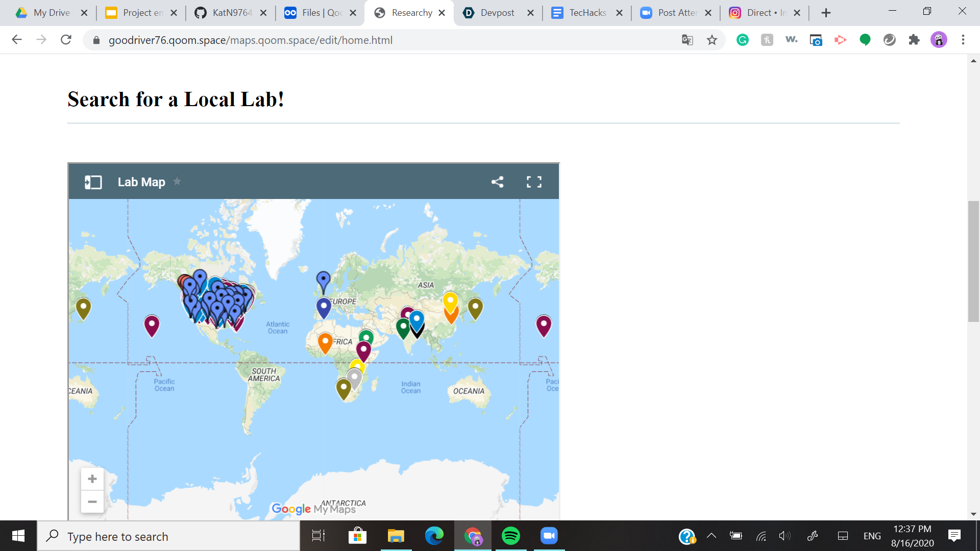Open the Extensions puzzle icon menu

click(914, 40)
